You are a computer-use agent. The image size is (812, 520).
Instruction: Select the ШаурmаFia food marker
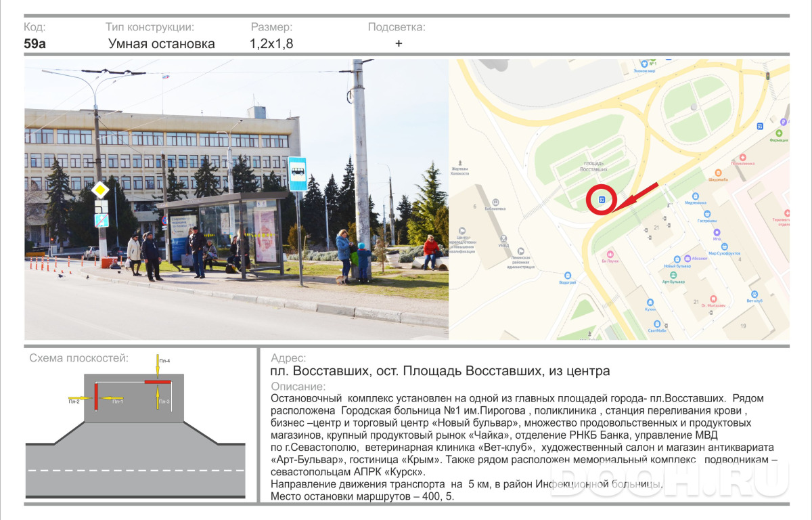click(x=718, y=173)
